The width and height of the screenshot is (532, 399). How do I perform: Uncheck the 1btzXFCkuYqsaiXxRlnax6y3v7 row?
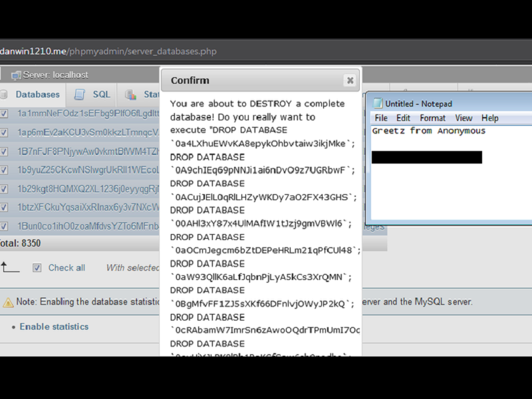coord(4,207)
